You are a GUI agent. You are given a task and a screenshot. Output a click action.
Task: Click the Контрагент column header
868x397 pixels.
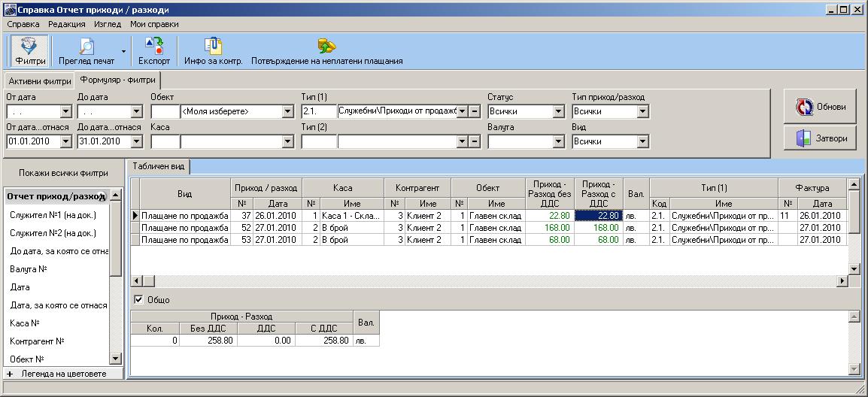pos(417,188)
